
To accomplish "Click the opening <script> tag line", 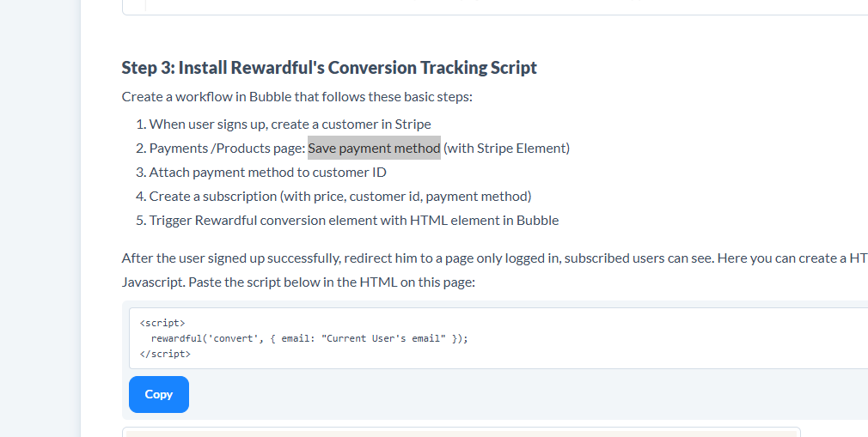I will tap(162, 323).
